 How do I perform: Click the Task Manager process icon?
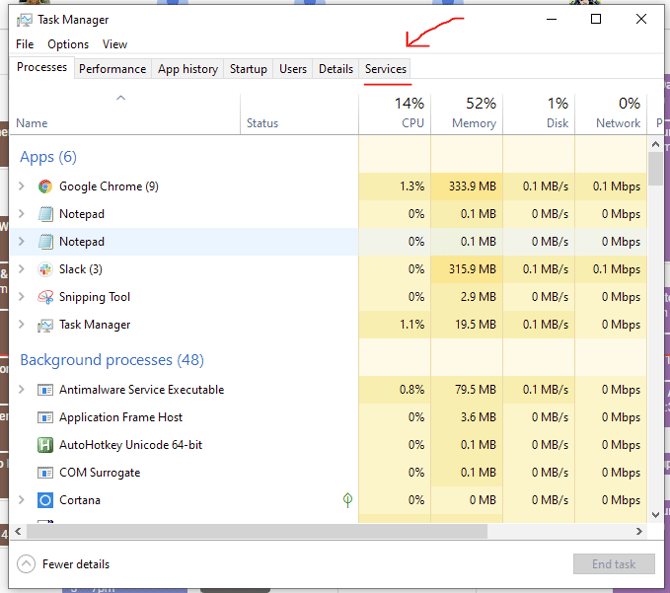(45, 325)
